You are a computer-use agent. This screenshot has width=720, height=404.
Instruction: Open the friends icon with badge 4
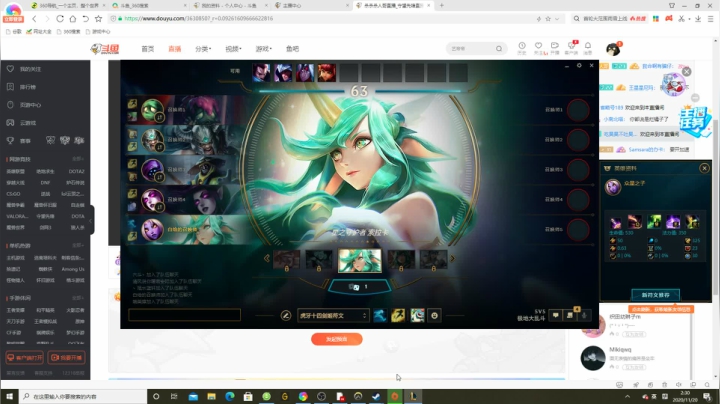(570, 315)
